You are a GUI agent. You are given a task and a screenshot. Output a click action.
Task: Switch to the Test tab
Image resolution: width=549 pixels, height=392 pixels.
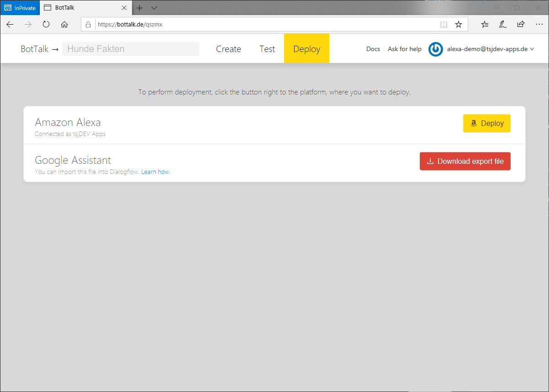click(267, 49)
